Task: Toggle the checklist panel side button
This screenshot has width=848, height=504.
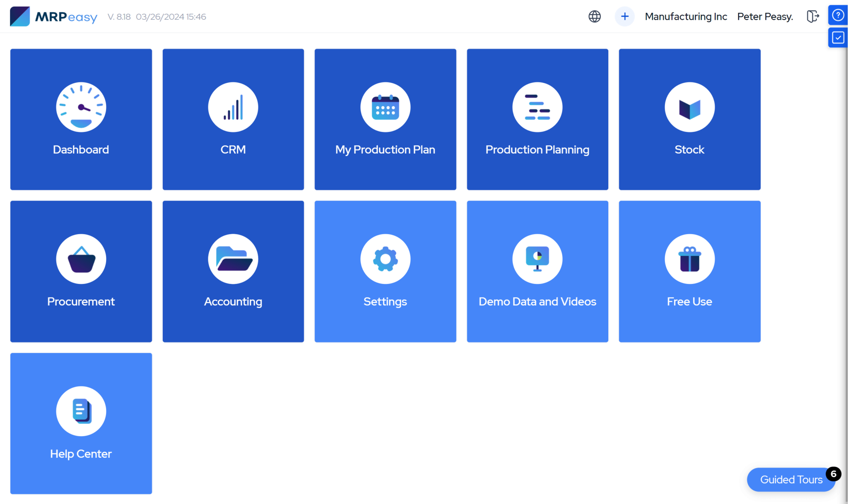Action: (x=838, y=38)
